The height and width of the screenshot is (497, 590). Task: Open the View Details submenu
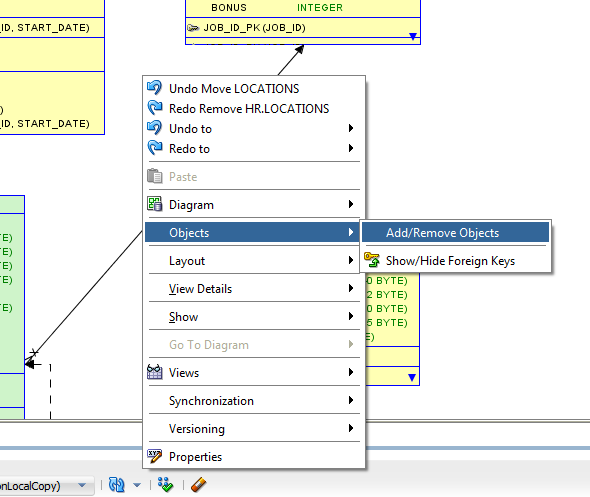[x=254, y=289]
